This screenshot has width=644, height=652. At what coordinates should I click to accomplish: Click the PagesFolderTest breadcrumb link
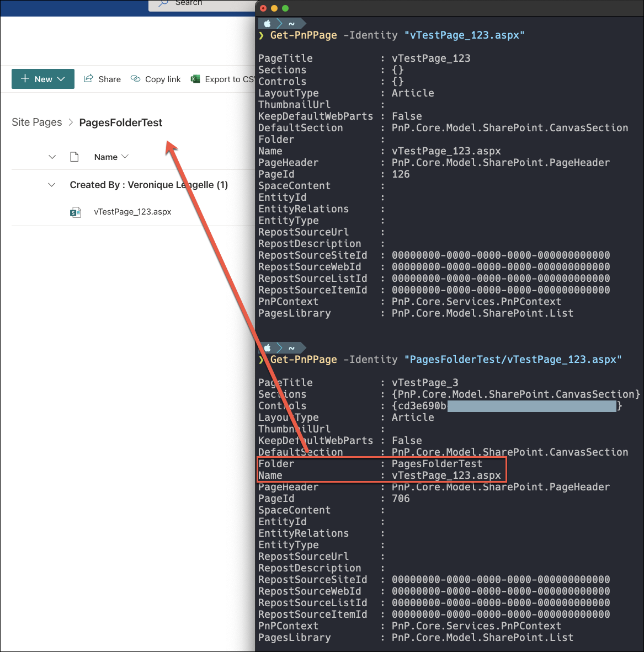tap(120, 122)
